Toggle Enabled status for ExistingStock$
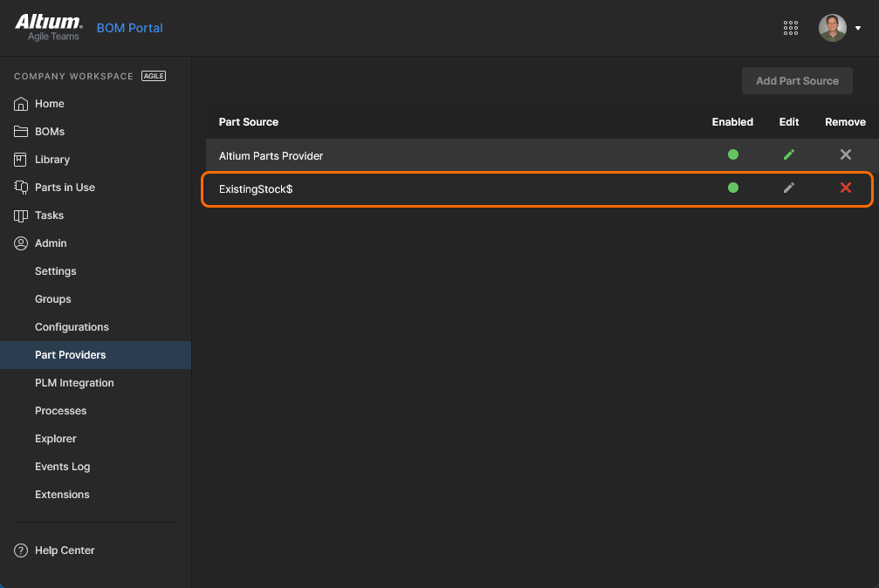Screen dimensions: 879x588 (x=733, y=188)
